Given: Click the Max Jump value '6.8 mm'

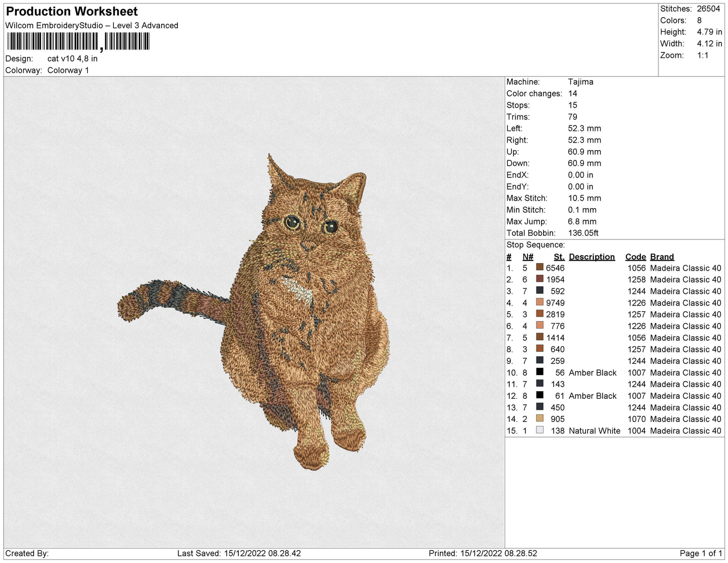Looking at the screenshot, I should tap(582, 221).
